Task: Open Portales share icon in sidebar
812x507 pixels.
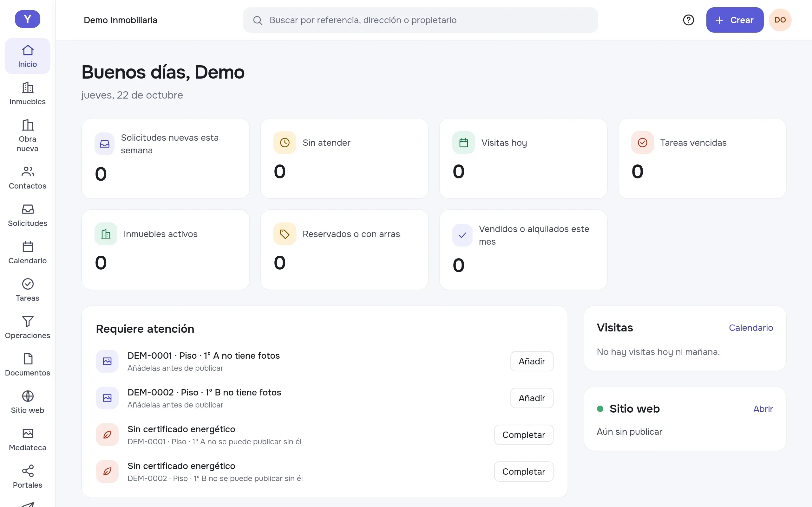Action: [28, 477]
